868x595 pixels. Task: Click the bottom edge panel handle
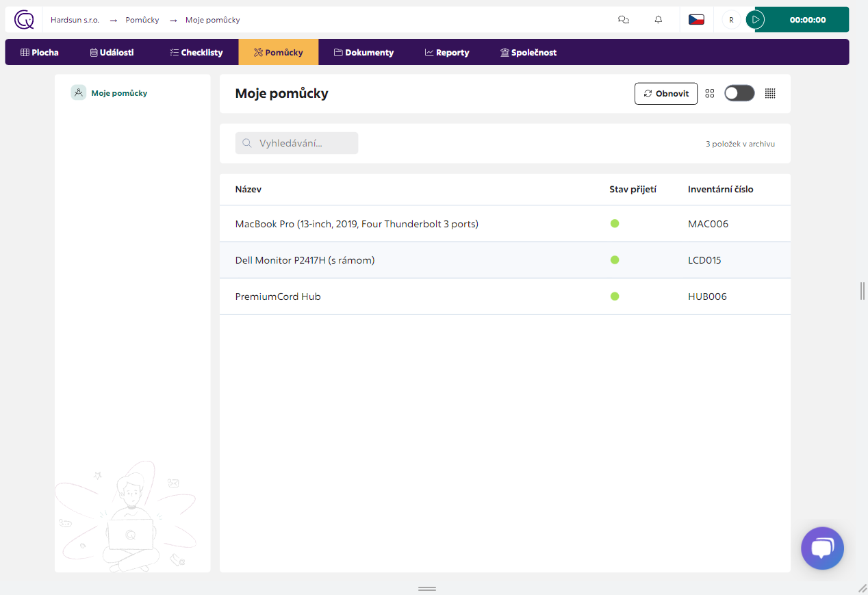click(427, 589)
